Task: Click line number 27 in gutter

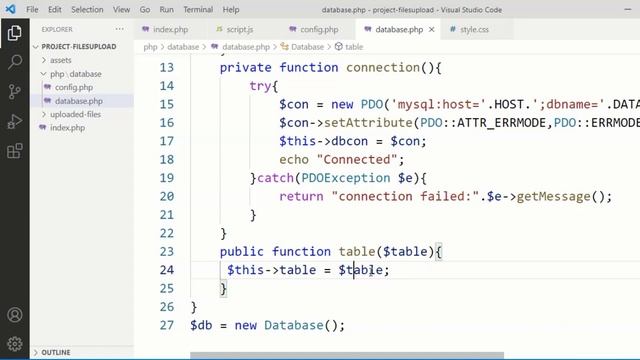Action: 167,325
